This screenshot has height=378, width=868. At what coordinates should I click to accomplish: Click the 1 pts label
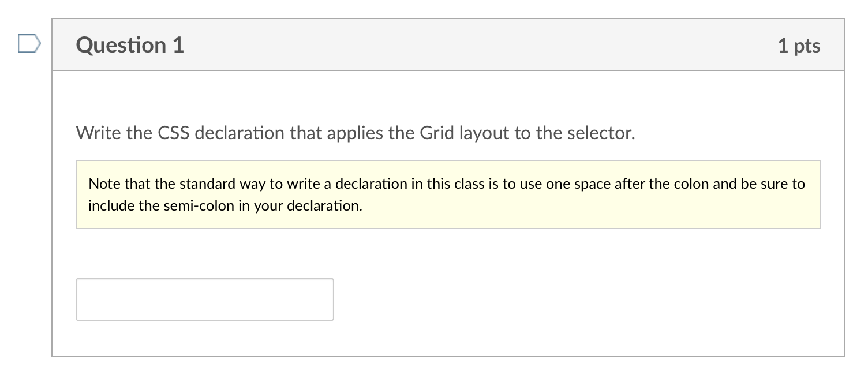click(799, 46)
